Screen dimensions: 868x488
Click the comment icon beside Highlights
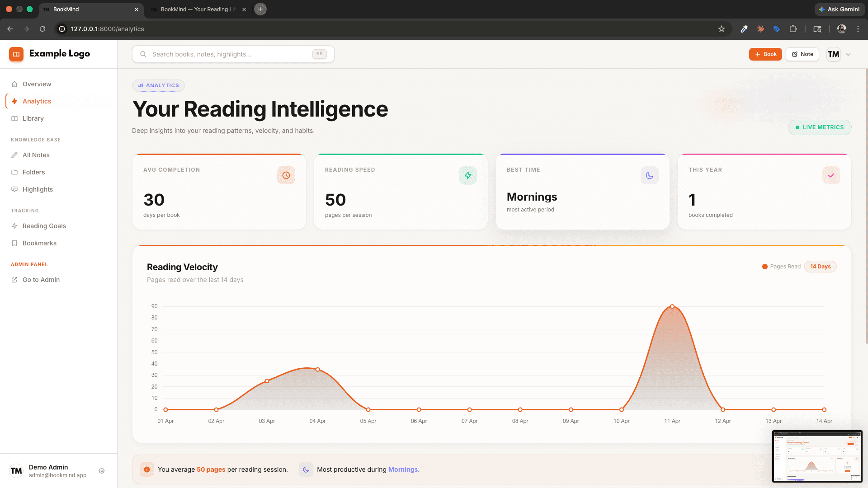click(x=14, y=189)
